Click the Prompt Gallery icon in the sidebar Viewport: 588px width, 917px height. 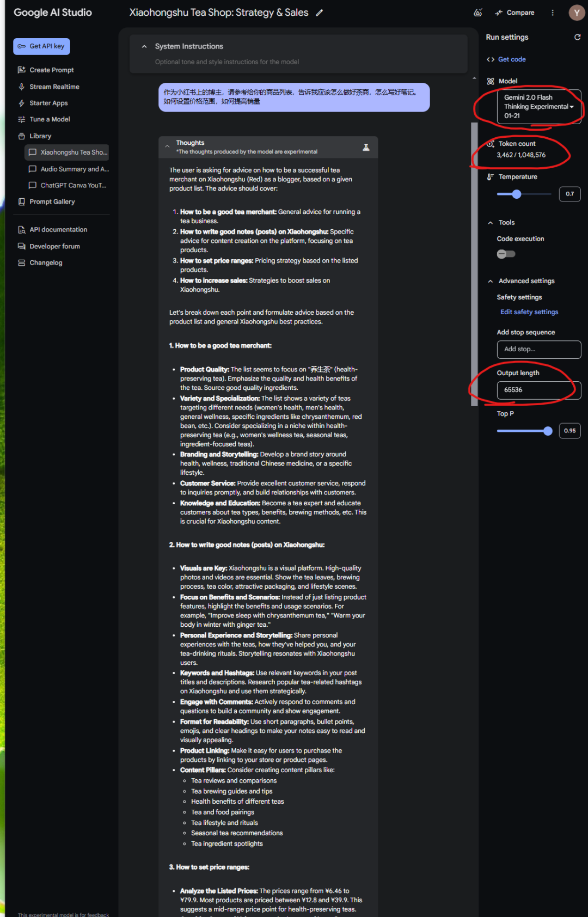pyautogui.click(x=22, y=201)
